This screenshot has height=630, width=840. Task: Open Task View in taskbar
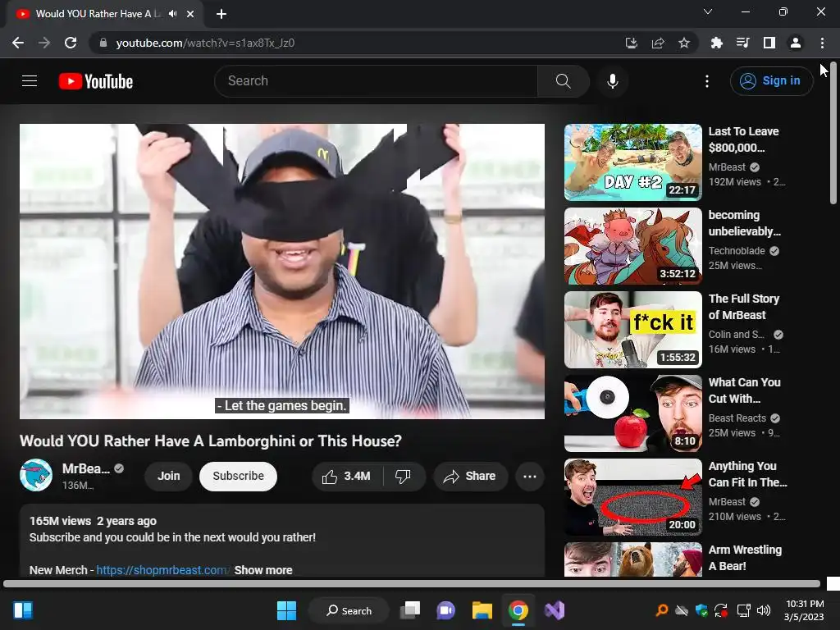point(410,610)
